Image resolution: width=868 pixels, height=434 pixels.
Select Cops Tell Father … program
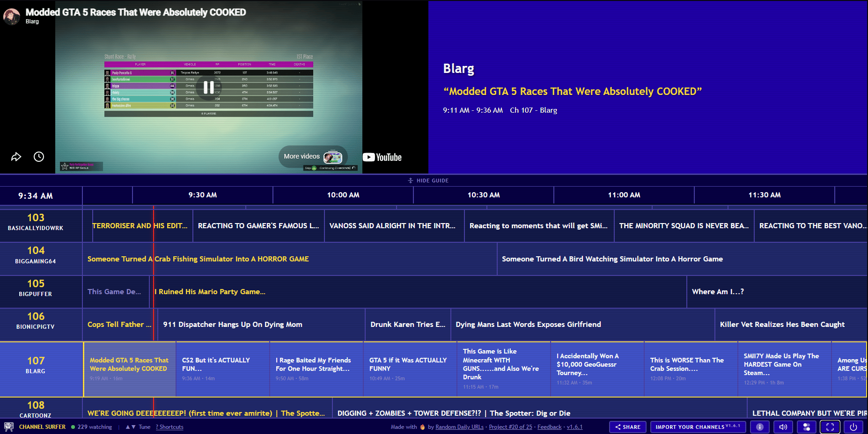(120, 324)
